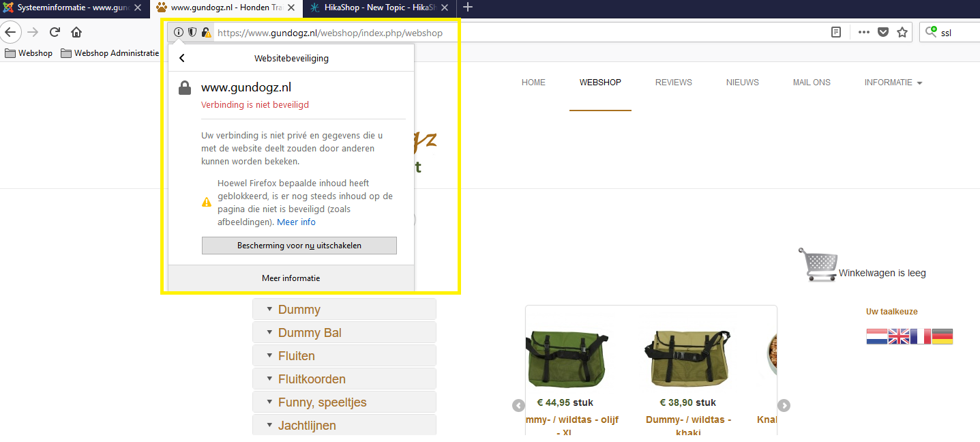Click the search engine magnifier icon
Image resolution: width=980 pixels, height=442 pixels.
point(931,31)
